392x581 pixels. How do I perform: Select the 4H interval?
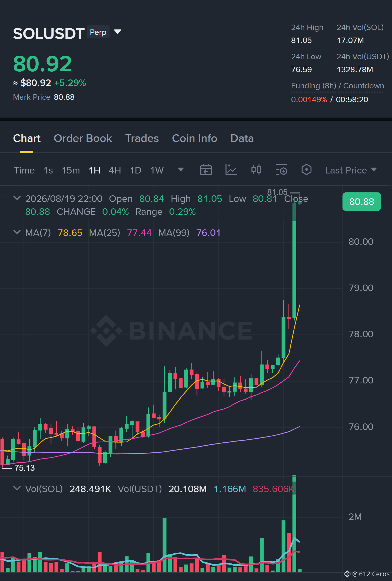(x=115, y=170)
